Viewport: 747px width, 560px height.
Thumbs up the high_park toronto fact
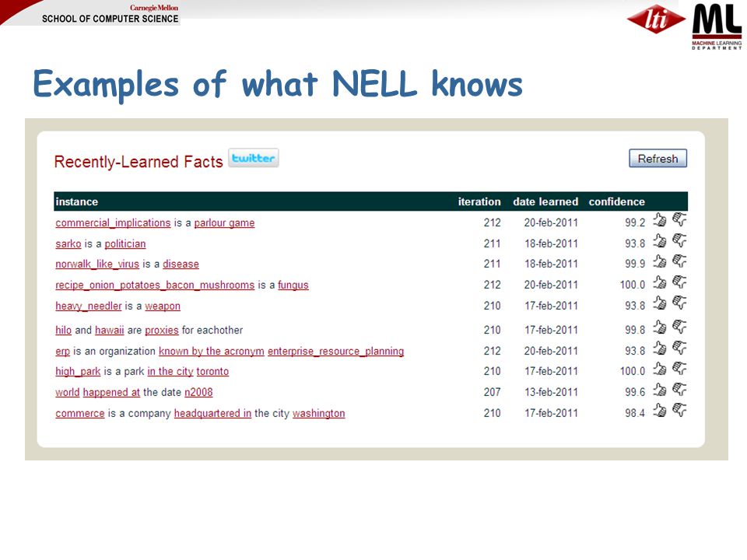[x=659, y=369]
